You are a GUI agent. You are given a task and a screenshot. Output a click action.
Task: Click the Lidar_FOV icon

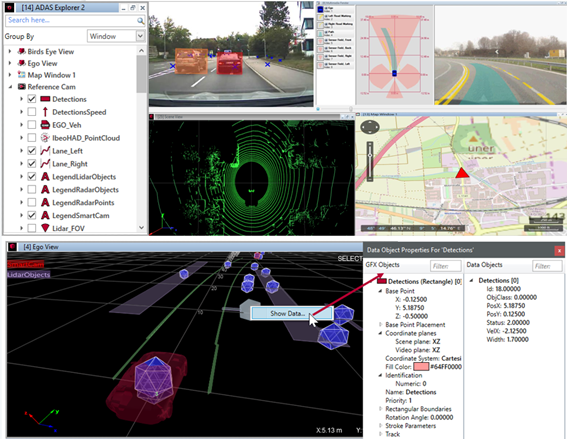pos(45,228)
